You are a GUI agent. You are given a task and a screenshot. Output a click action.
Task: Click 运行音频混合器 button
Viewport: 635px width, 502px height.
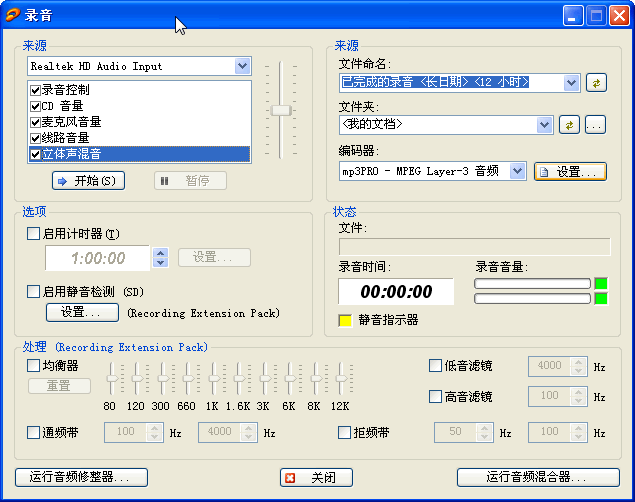point(538,478)
